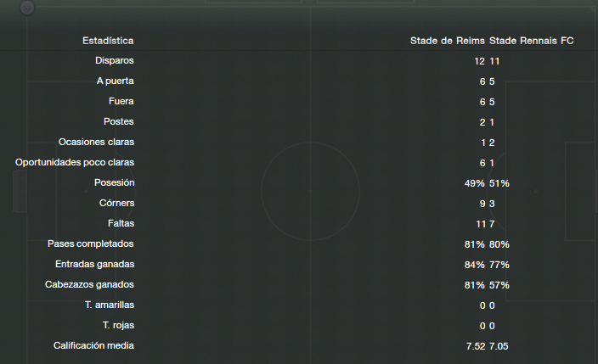
Task: Click the 7.52 average rating value
Action: click(476, 346)
